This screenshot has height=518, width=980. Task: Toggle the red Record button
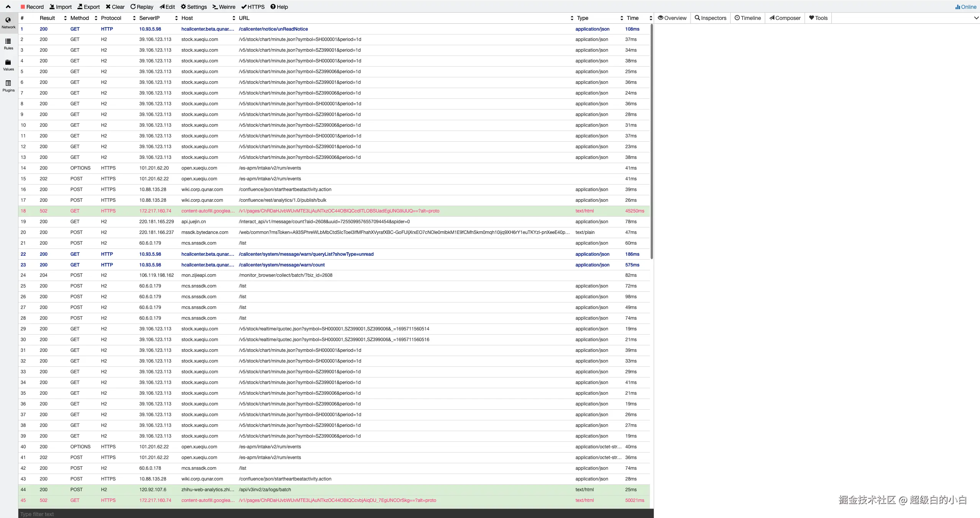[32, 7]
